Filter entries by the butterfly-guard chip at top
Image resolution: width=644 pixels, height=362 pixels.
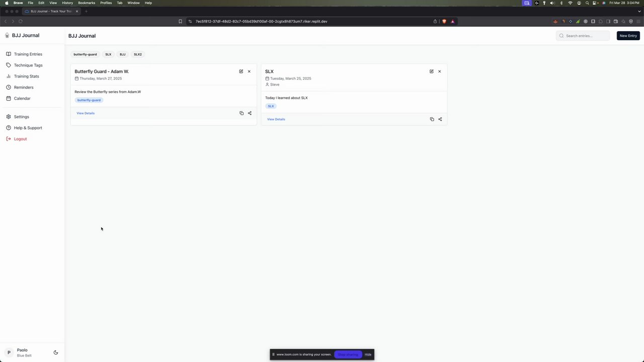85,54
